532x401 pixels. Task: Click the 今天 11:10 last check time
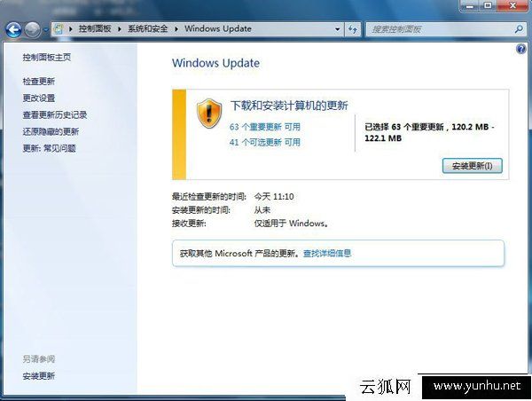click(274, 197)
